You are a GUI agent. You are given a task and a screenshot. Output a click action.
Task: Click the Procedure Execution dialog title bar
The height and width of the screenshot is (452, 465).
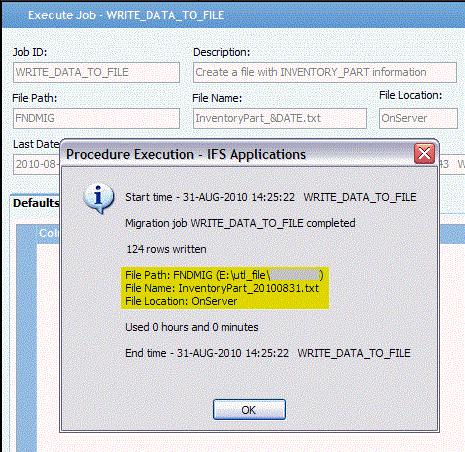[237, 154]
